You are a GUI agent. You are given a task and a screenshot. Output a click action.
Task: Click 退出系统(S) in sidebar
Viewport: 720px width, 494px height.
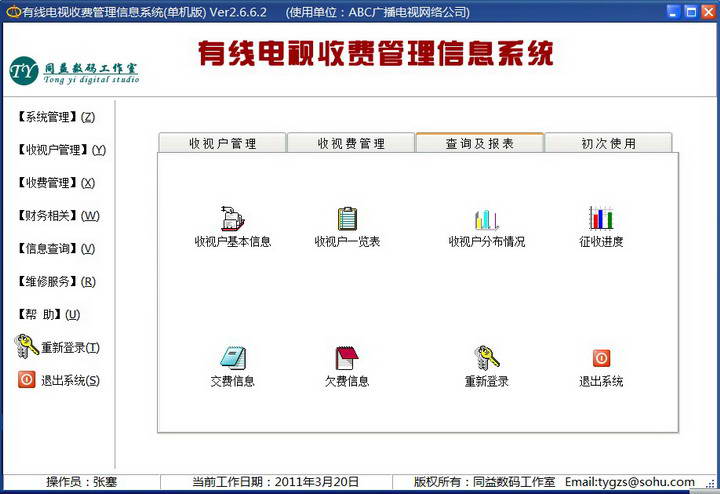70,381
